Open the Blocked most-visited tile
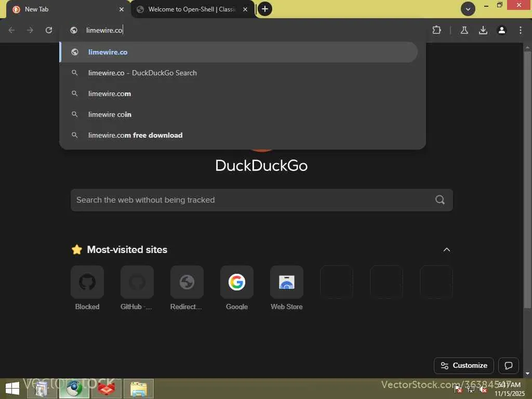Screen dimensions: 532x399 (x=87, y=288)
